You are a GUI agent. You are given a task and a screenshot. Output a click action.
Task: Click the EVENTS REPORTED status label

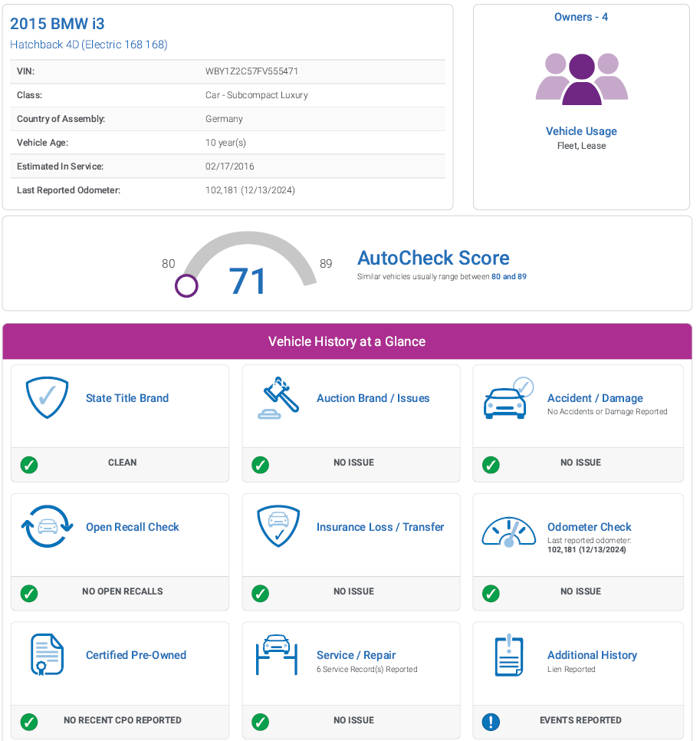pos(580,720)
